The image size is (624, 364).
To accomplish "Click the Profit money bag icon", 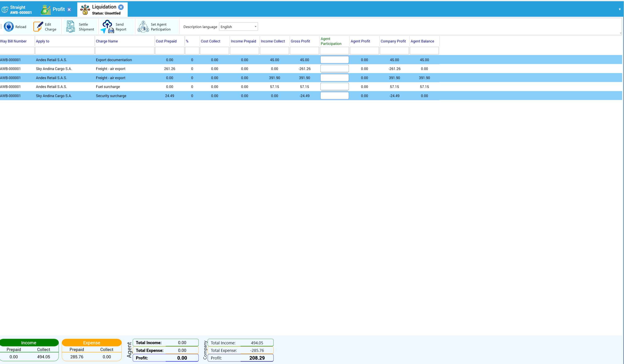I will click(x=46, y=10).
